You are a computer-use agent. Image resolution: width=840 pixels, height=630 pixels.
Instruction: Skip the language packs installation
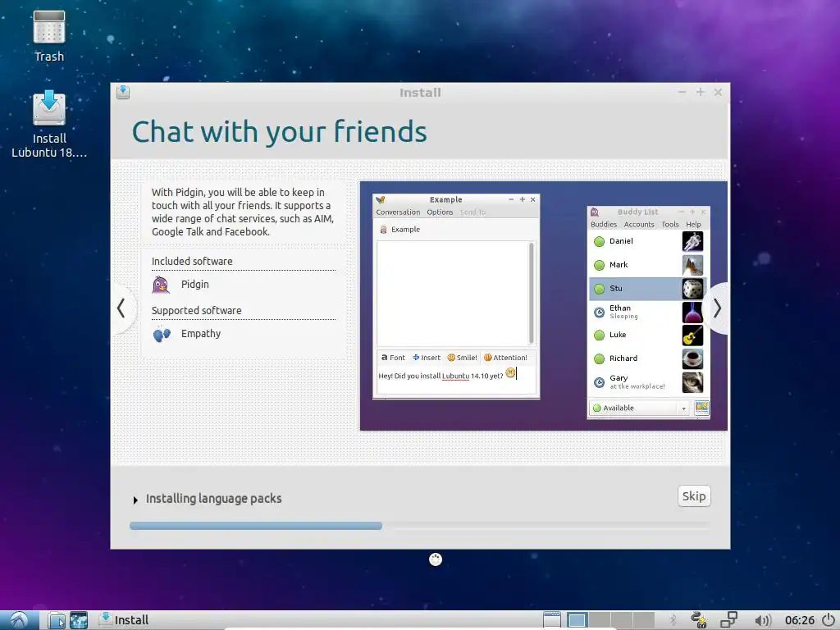pos(694,496)
